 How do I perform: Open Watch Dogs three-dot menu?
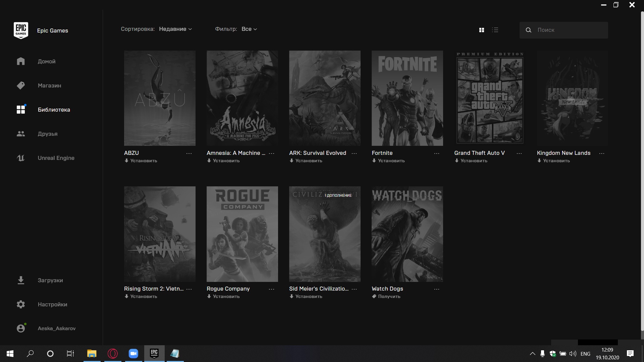(437, 289)
